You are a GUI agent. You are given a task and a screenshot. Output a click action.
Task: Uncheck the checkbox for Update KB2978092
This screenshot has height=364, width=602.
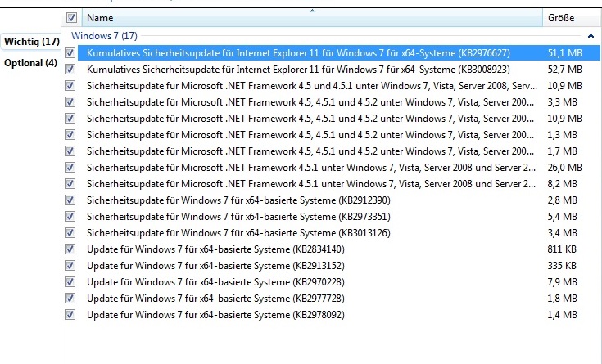(70, 315)
